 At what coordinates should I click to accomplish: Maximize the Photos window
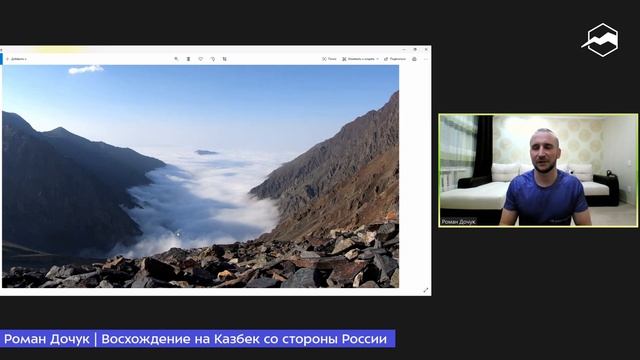pyautogui.click(x=415, y=49)
